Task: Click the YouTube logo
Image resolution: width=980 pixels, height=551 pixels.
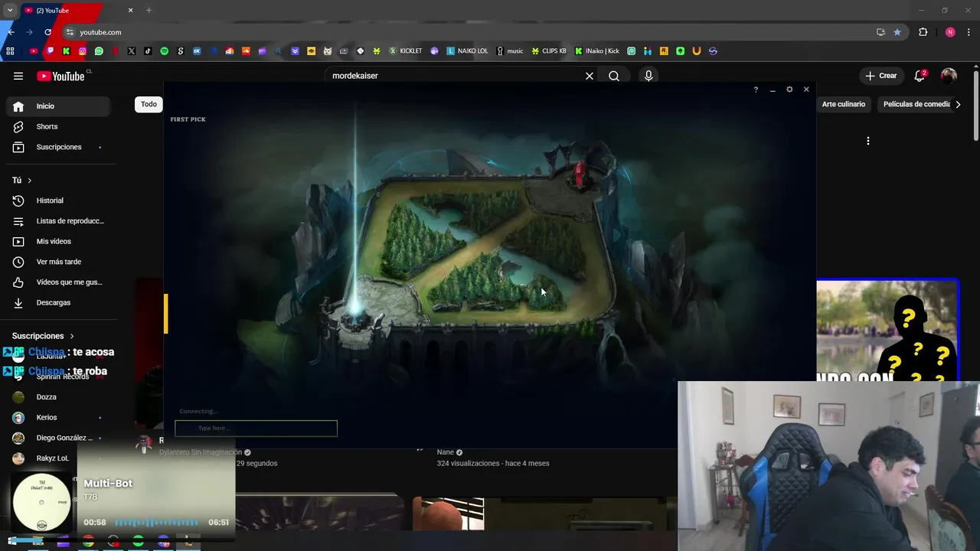Action: pyautogui.click(x=60, y=76)
